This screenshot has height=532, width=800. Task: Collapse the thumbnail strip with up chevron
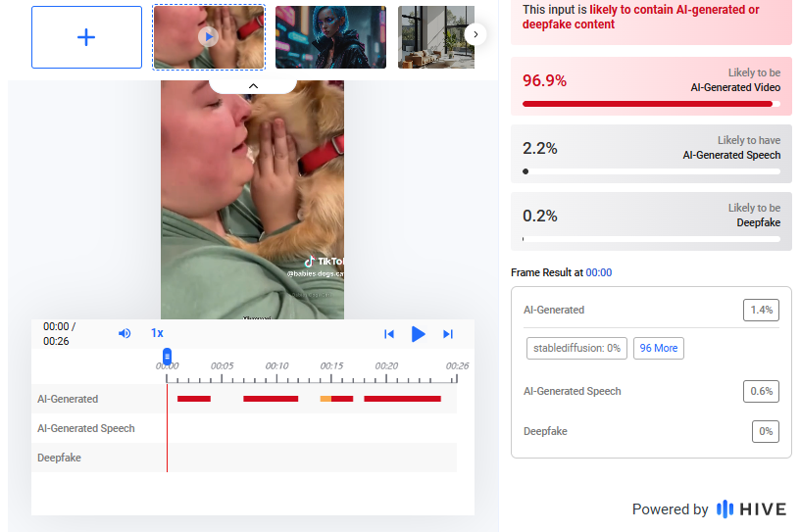[x=252, y=86]
